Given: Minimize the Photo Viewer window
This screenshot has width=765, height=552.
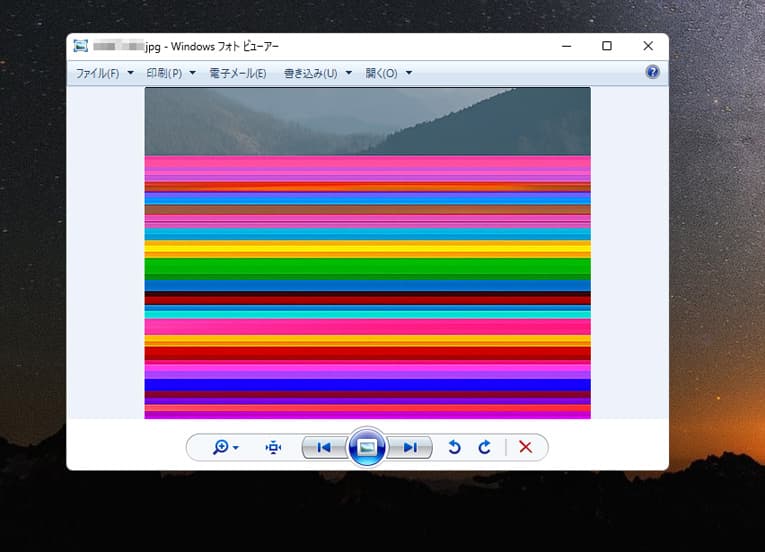Looking at the screenshot, I should (565, 46).
